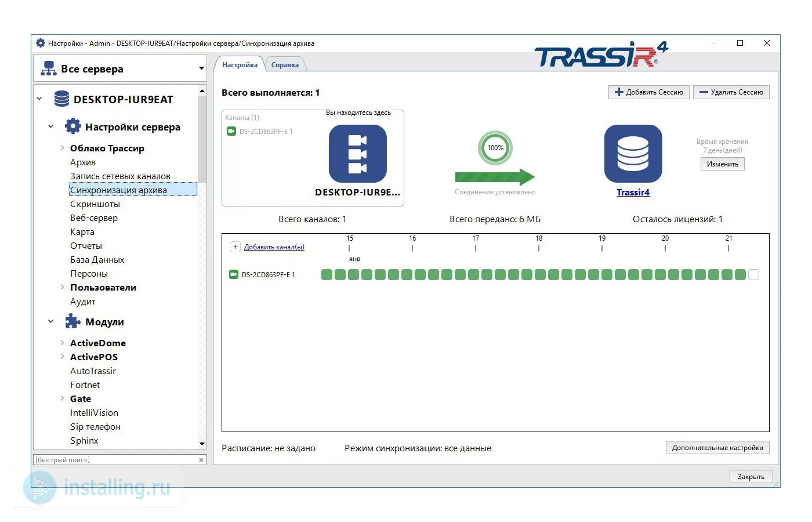Open the Trassir4 link
The width and height of the screenshot is (812, 522).
(x=633, y=193)
